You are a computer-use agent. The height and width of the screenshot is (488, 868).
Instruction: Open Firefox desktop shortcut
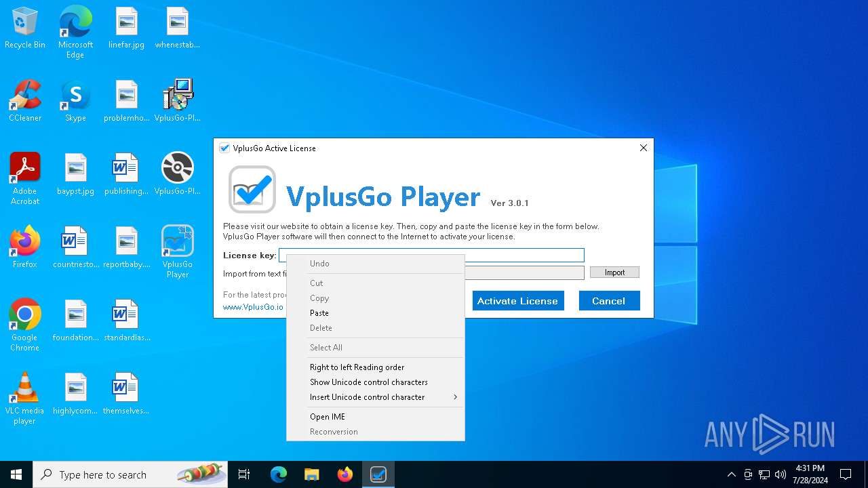25,248
